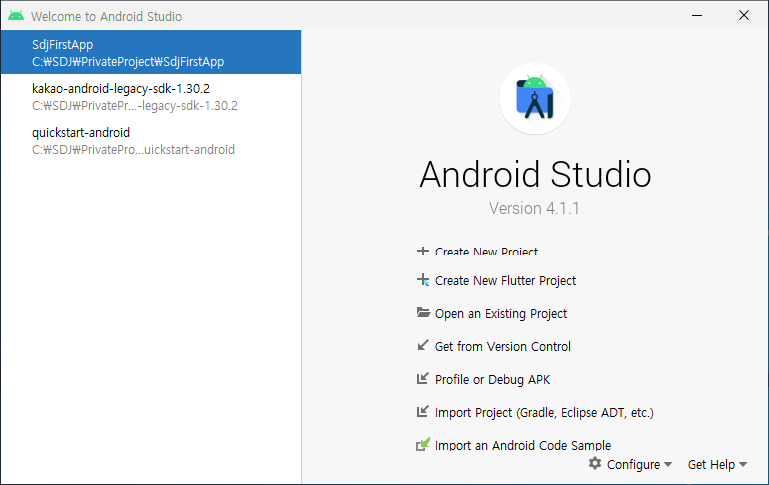Image resolution: width=769 pixels, height=485 pixels.
Task: Click the Profile or Debug APK icon
Action: [422, 378]
